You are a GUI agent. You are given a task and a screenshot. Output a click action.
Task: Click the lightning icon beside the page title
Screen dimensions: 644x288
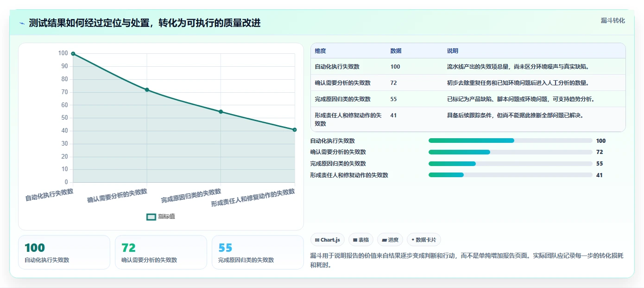click(x=22, y=23)
